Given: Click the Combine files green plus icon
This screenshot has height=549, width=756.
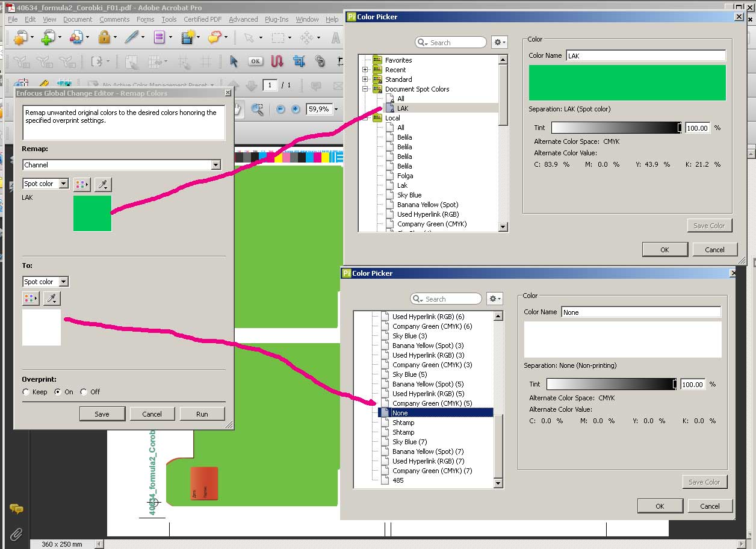Looking at the screenshot, I should pos(48,38).
